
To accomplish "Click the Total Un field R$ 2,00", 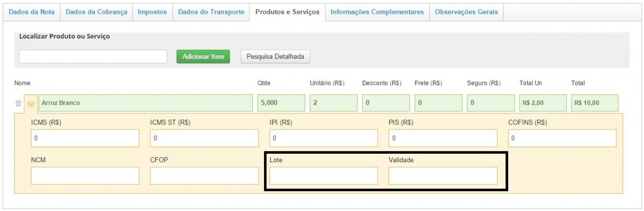I will (x=543, y=103).
